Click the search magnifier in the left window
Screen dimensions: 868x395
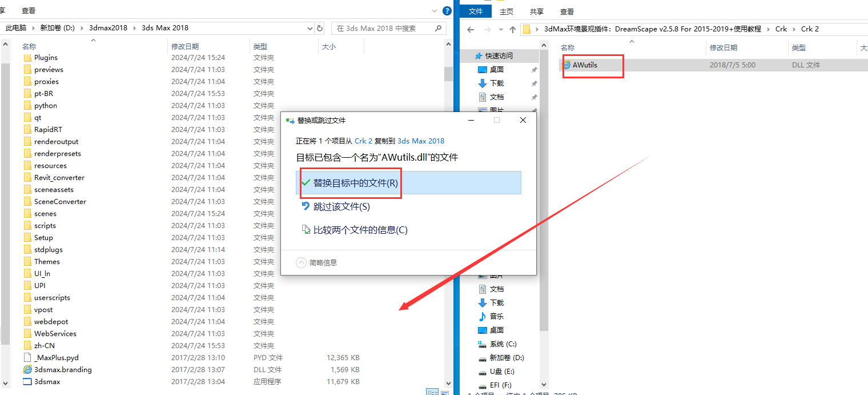[439, 28]
